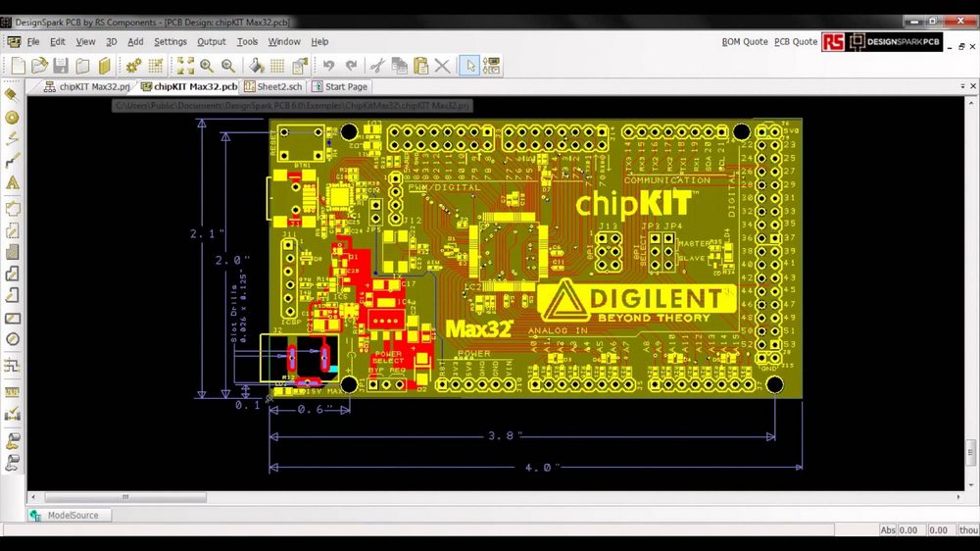Click the BOM Quote button
Screen dimensions: 980x551
coord(745,42)
